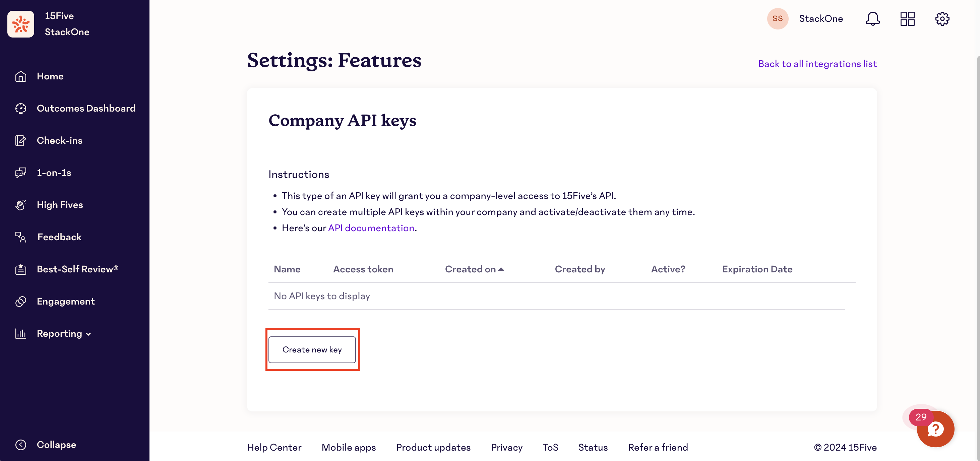Open the Home section in the sidebar
Image resolution: width=980 pixels, height=461 pixels.
pos(50,76)
